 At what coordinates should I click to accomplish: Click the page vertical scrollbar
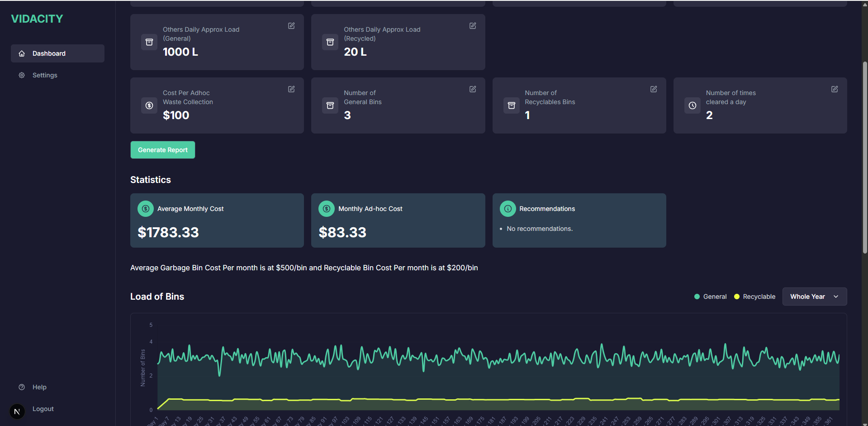pos(865,158)
